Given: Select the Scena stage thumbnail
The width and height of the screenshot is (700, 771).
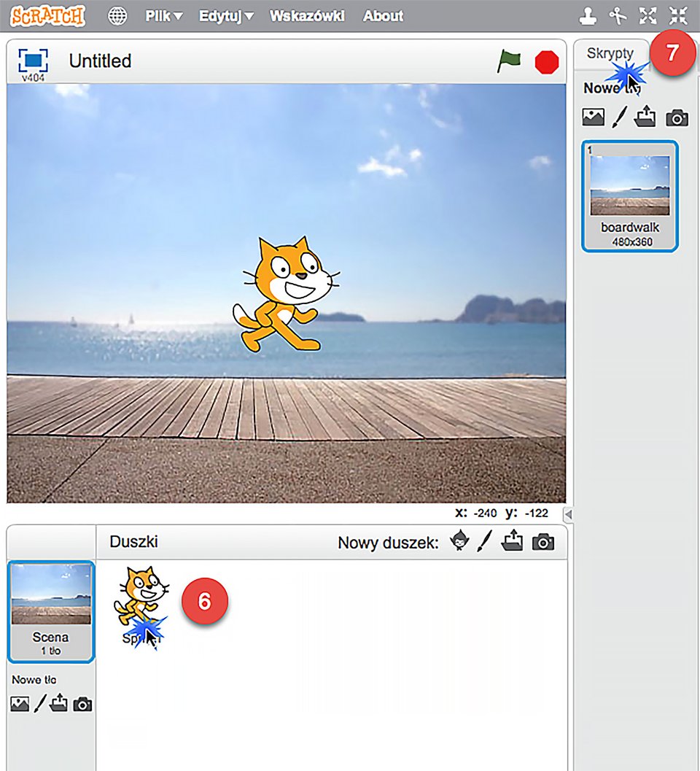Looking at the screenshot, I should coord(51,612).
